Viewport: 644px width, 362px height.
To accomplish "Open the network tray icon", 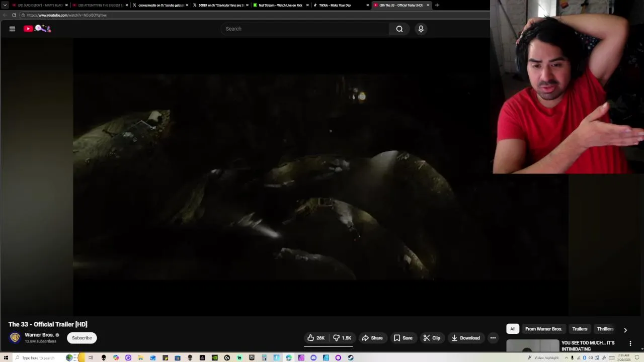I will pos(579,357).
